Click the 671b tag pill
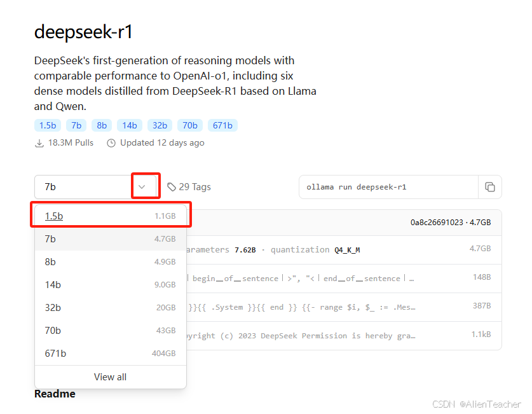This screenshot has width=532, height=414. (222, 125)
